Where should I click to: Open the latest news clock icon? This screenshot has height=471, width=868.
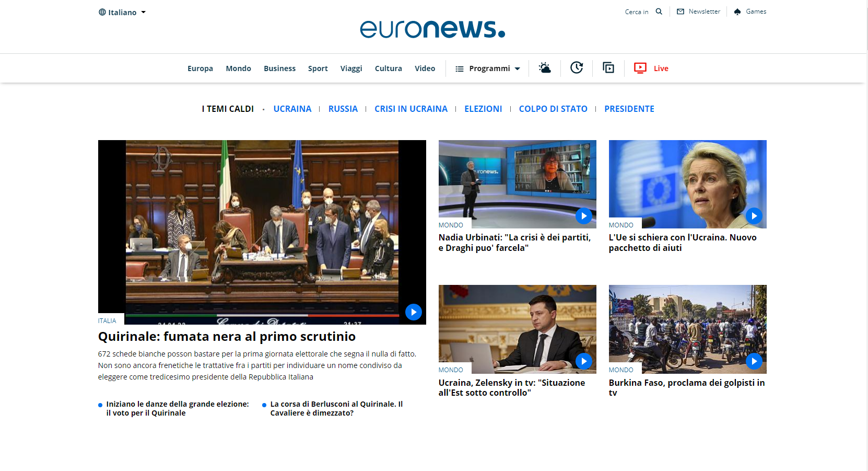[577, 67]
